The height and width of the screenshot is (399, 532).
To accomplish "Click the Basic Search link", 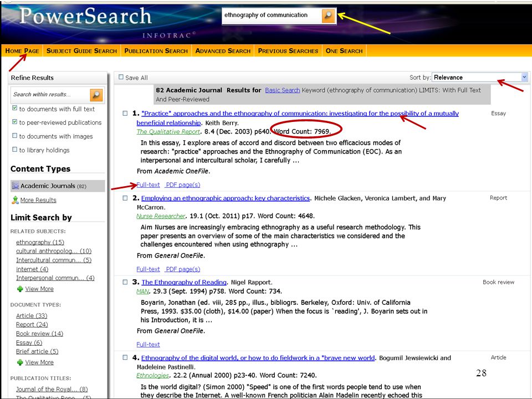I will [x=282, y=90].
